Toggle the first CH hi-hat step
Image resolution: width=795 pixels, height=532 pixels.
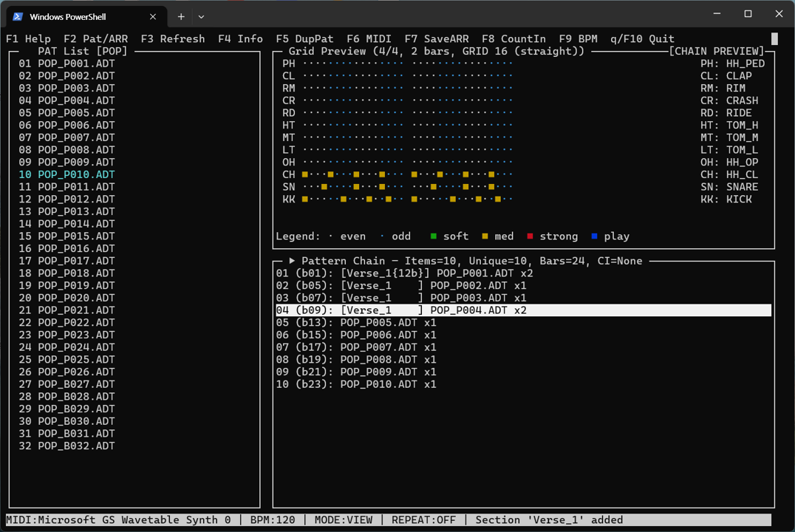pyautogui.click(x=305, y=174)
